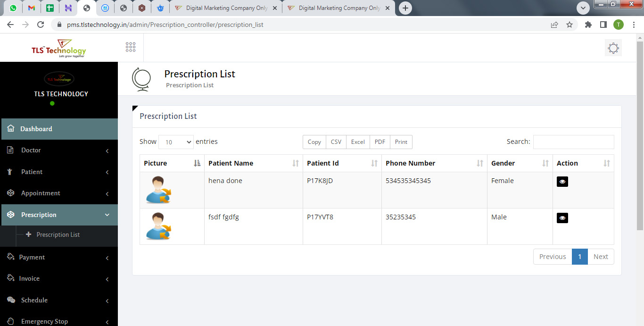View fsdf fgdfg's prescription via eye icon

(x=562, y=218)
